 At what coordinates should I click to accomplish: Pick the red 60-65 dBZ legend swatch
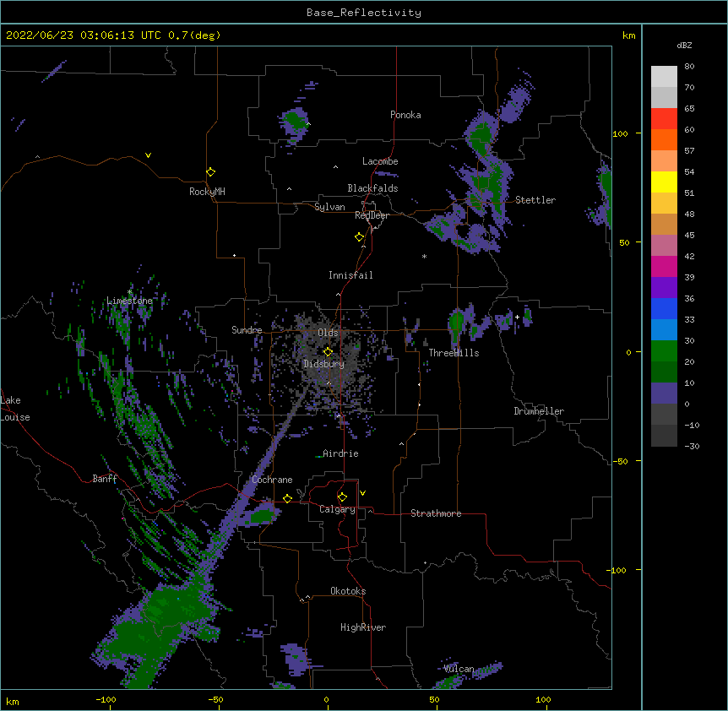(664, 119)
